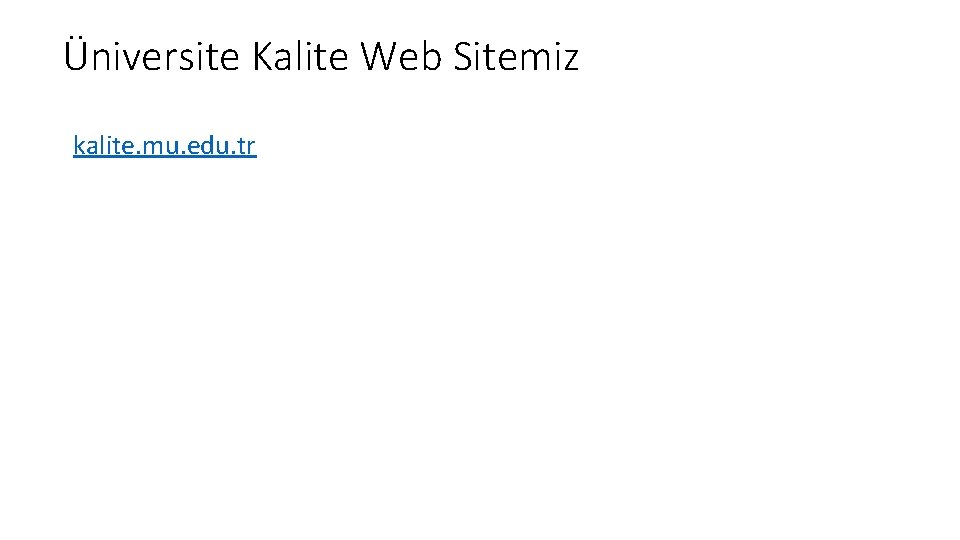The height and width of the screenshot is (540, 960).
Task: Click the capital "Ü" starting the title
Action: pyautogui.click(x=77, y=56)
